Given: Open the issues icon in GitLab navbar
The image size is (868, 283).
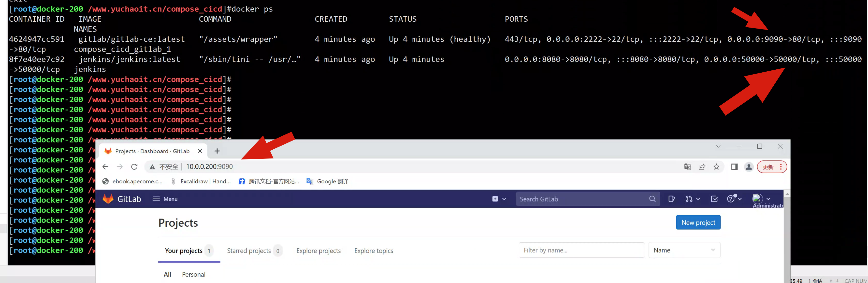Looking at the screenshot, I should point(671,199).
